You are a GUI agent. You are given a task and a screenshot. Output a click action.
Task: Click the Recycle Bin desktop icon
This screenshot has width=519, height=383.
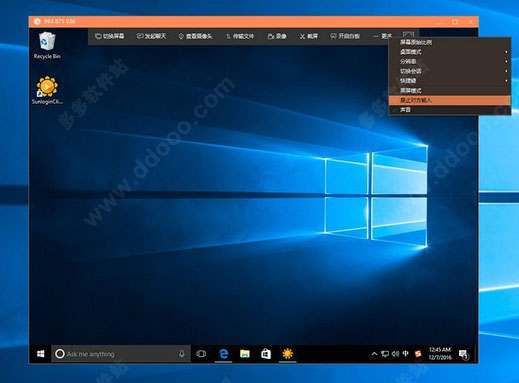coord(47,46)
